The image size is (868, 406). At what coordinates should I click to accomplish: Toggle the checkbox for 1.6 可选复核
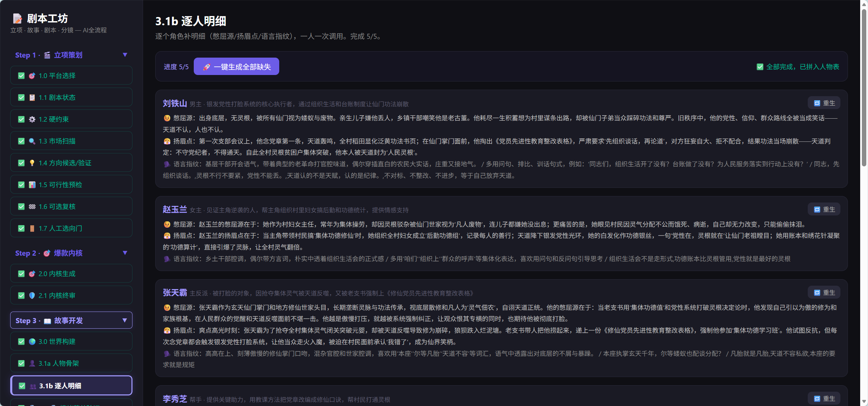click(21, 207)
